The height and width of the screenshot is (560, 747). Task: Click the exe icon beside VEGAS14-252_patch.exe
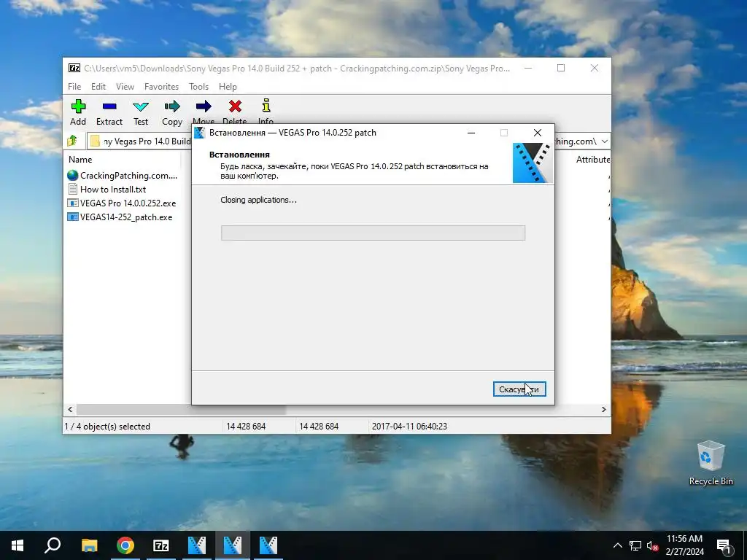(x=72, y=217)
